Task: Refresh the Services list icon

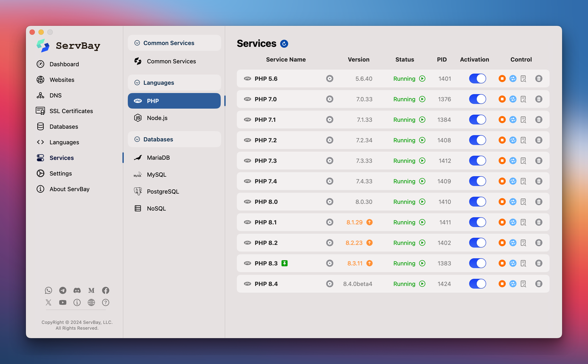Action: [x=284, y=44]
